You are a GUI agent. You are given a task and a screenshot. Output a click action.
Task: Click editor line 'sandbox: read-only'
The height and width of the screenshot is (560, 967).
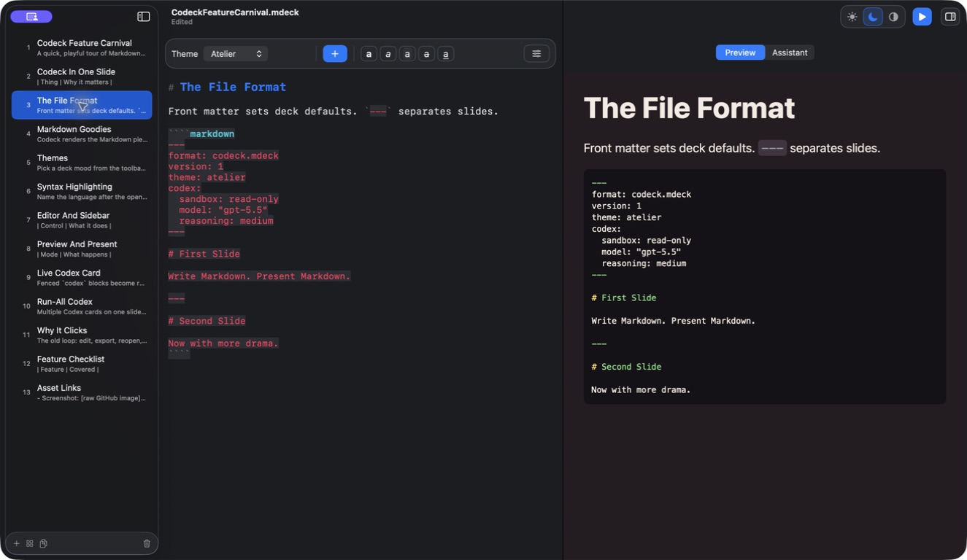(228, 199)
